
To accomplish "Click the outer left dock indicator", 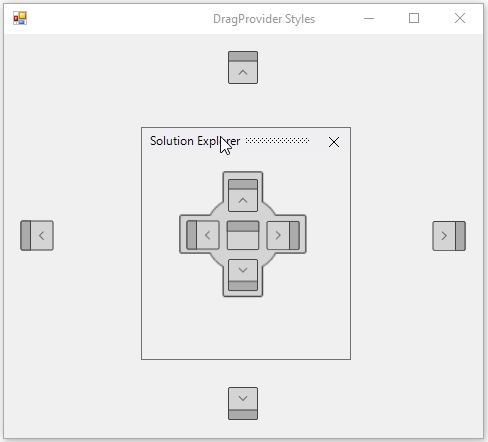I will point(37,235).
